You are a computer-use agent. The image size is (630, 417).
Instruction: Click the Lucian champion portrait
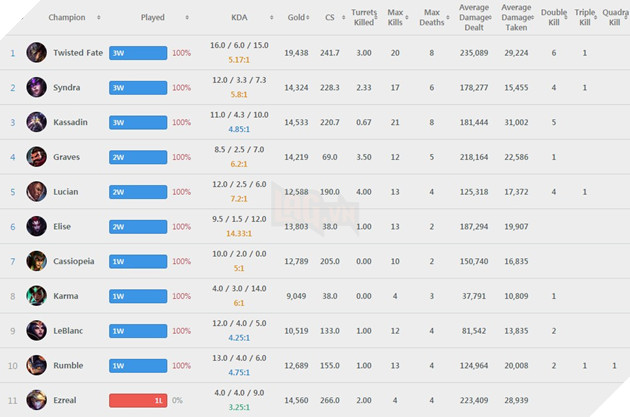pyautogui.click(x=37, y=192)
